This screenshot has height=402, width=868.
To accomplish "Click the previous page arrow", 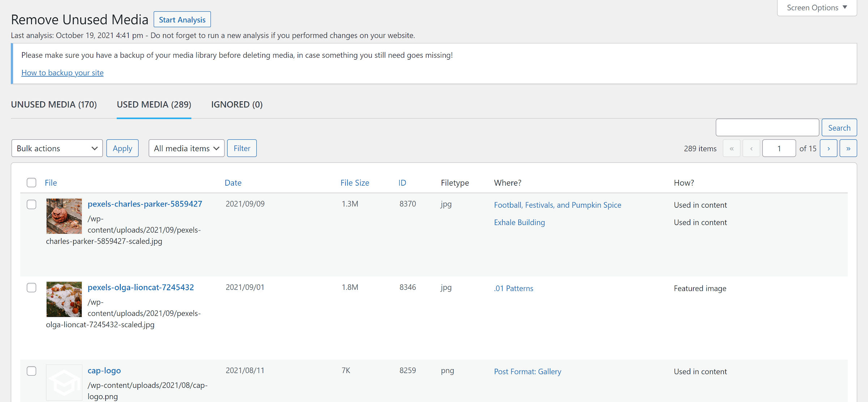I will click(x=752, y=148).
